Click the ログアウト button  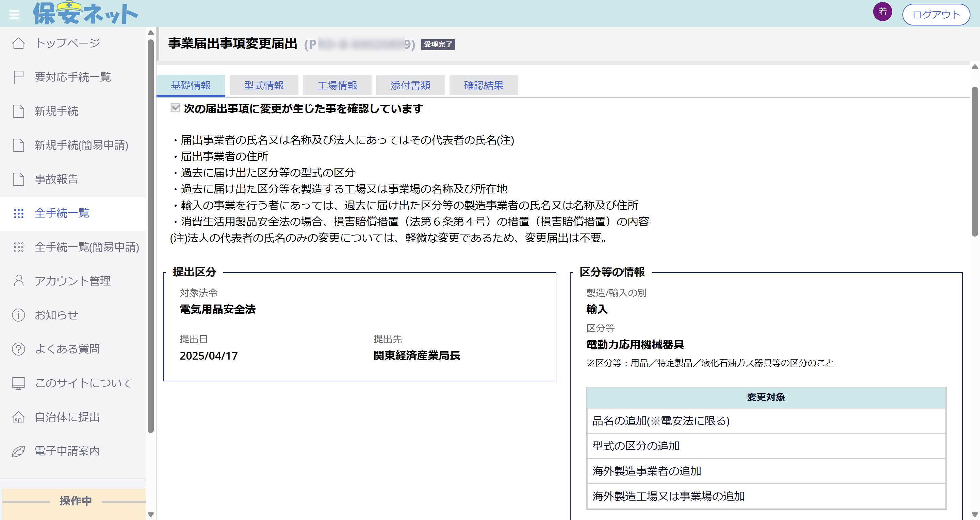935,15
